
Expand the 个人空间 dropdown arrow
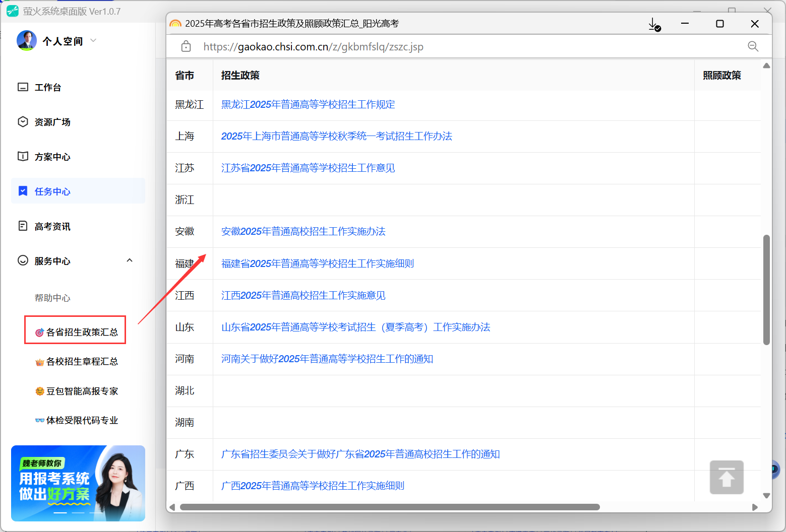point(93,40)
